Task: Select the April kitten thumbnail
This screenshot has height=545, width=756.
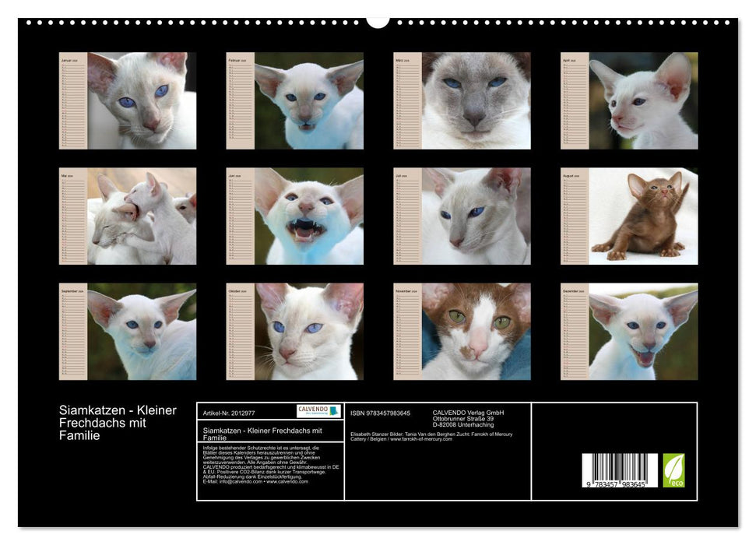Action: pyautogui.click(x=629, y=100)
